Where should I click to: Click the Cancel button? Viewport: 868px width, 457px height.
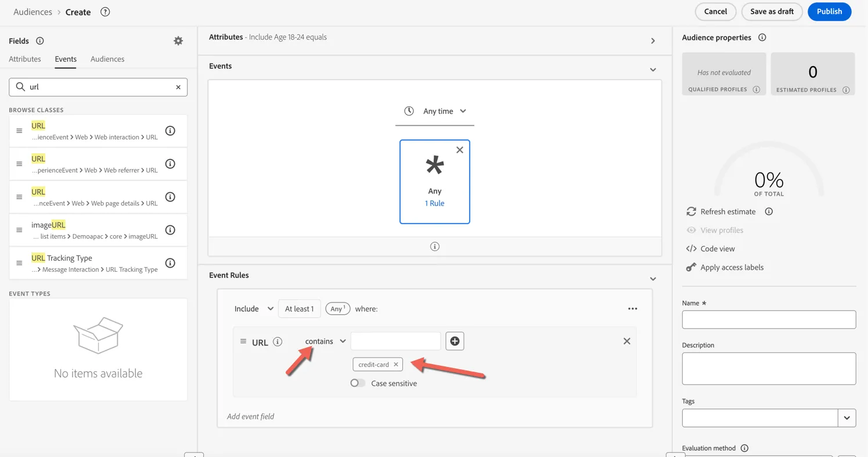coord(715,12)
